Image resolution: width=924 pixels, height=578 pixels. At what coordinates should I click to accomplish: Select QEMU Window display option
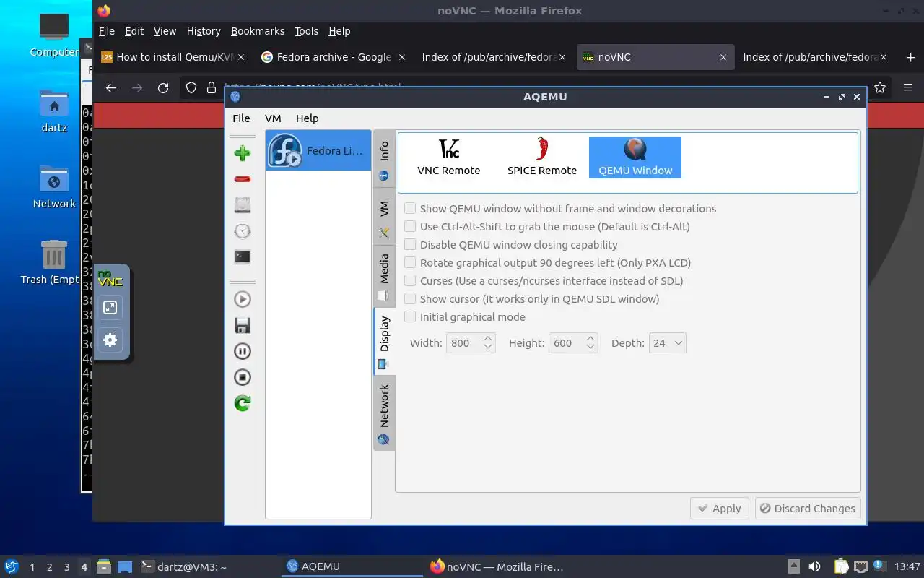635,158
